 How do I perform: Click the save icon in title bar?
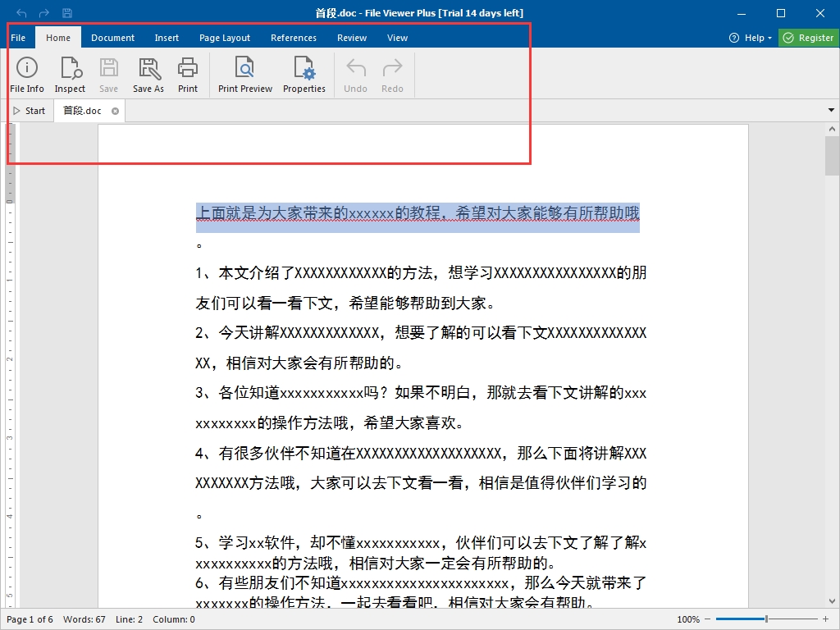(x=67, y=13)
